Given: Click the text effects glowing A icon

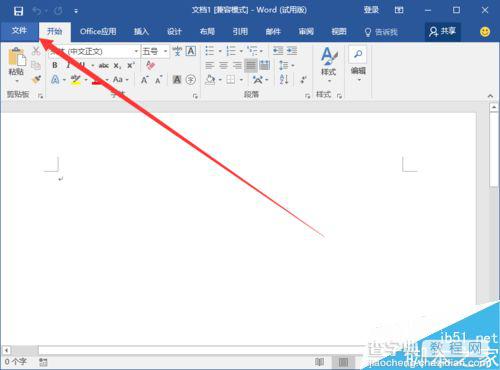Looking at the screenshot, I should [55, 80].
